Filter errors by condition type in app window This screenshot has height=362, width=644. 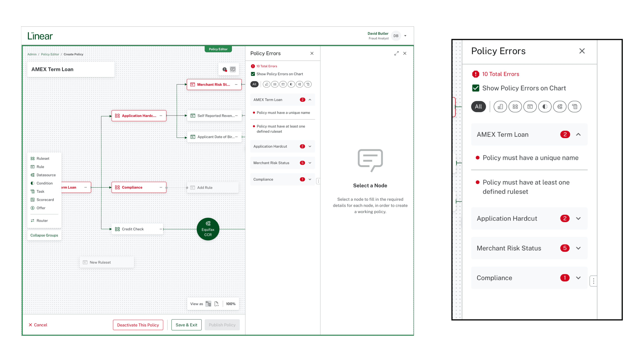pos(291,84)
